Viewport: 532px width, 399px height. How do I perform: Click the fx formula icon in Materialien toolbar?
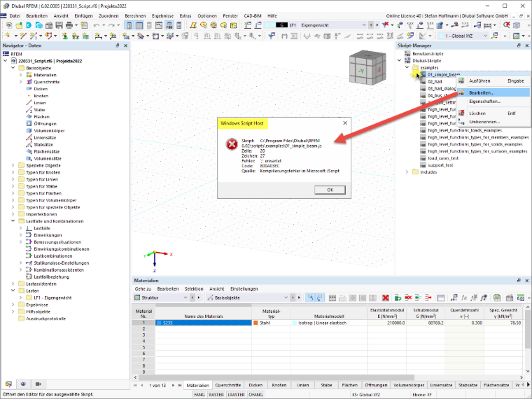[x=464, y=297]
